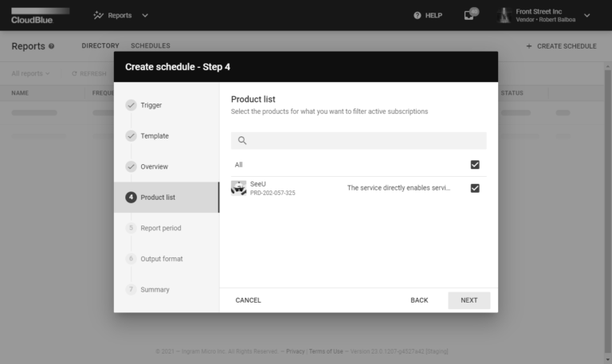This screenshot has height=364, width=612.
Task: Open the Privacy link in footer
Action: pos(295,351)
